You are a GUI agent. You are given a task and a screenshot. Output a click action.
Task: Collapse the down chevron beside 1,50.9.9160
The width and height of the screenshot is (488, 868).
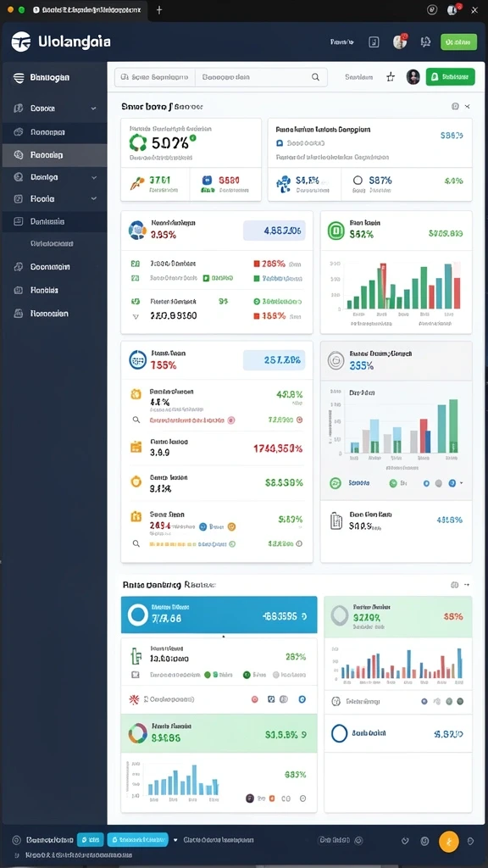tap(136, 317)
